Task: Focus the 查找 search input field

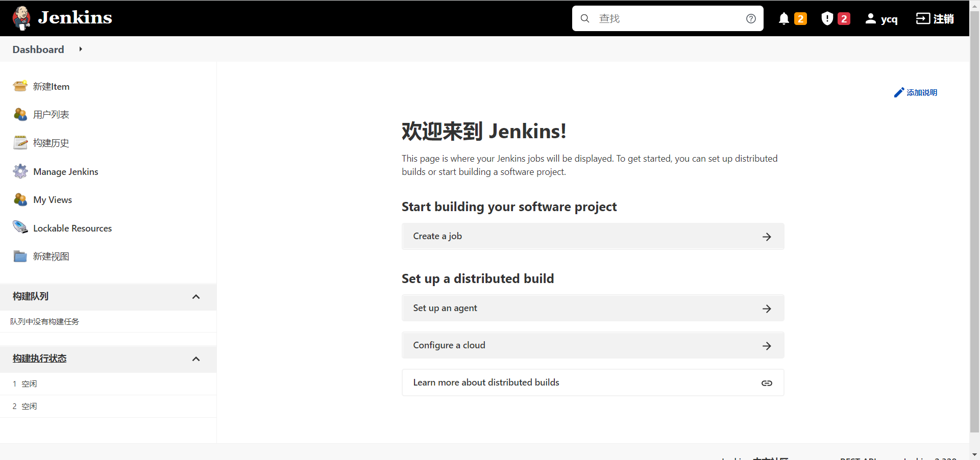Action: tap(668, 18)
